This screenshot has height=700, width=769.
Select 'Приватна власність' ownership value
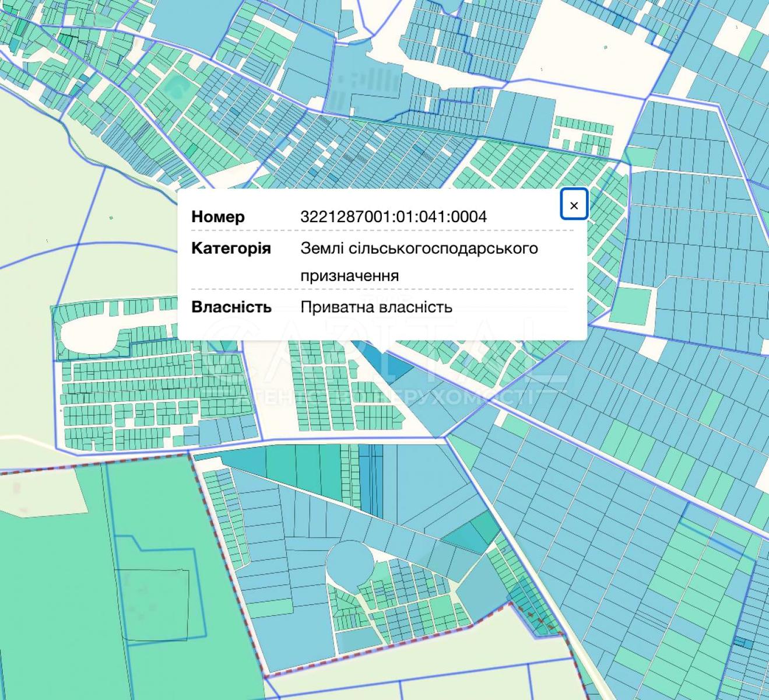[x=376, y=307]
